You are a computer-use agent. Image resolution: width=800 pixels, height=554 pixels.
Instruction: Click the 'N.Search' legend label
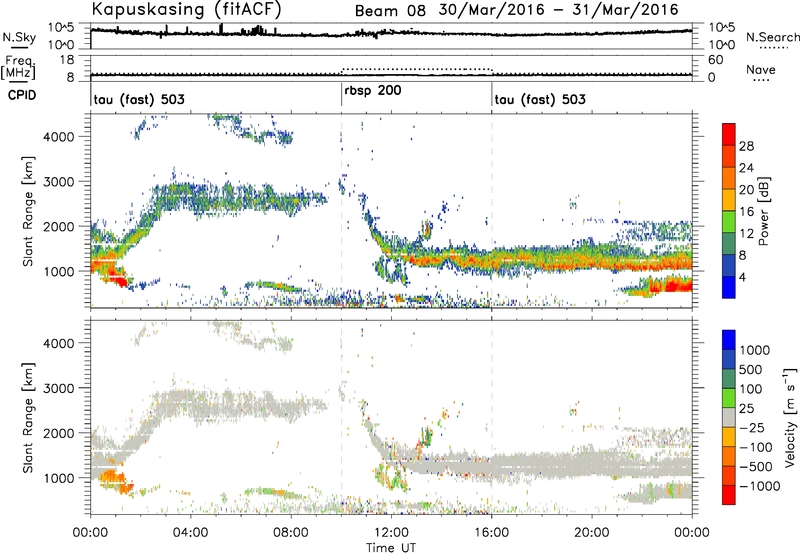(773, 37)
